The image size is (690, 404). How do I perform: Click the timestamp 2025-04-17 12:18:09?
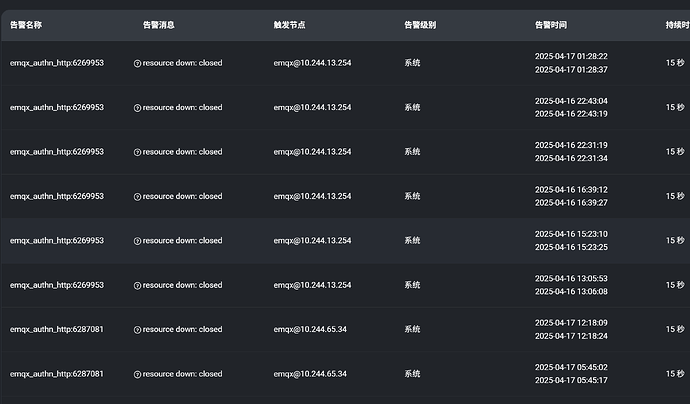[571, 323]
